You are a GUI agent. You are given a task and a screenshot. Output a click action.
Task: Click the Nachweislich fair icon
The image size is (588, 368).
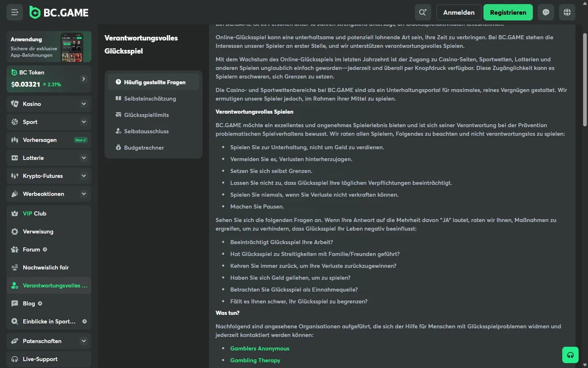15,267
